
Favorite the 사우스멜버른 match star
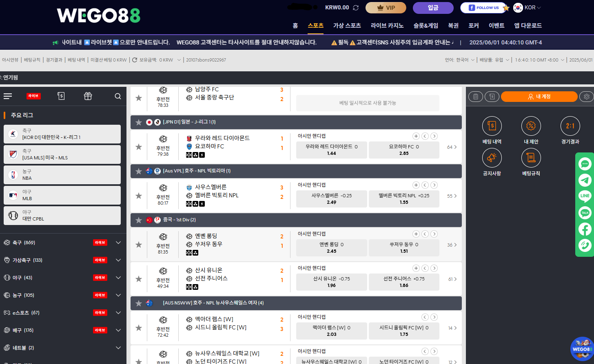(139, 196)
